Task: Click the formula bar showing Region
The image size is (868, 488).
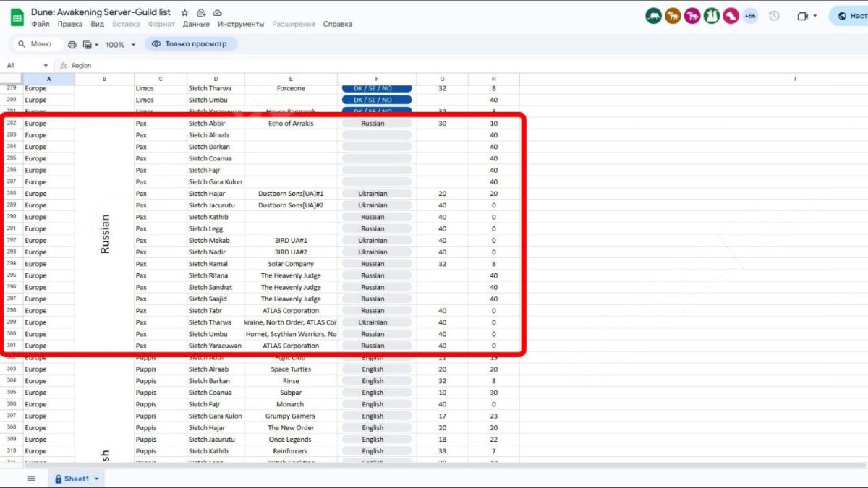Action: (x=463, y=66)
